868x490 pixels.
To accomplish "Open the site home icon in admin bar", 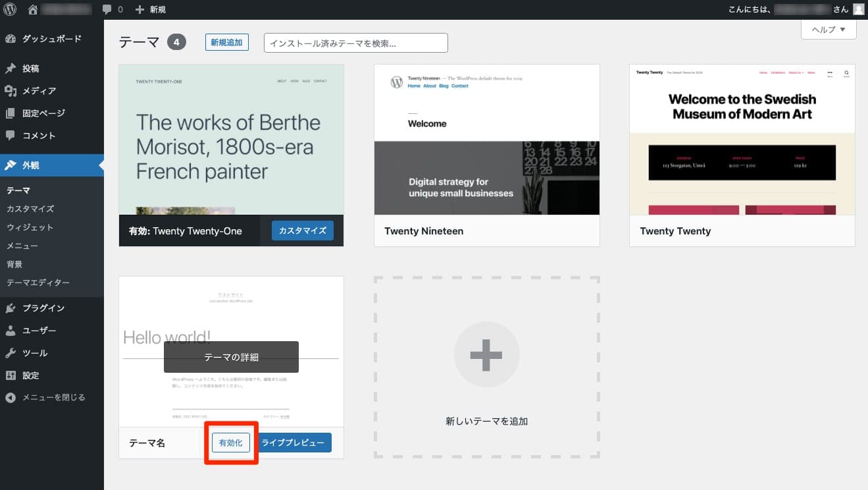I will pyautogui.click(x=33, y=9).
